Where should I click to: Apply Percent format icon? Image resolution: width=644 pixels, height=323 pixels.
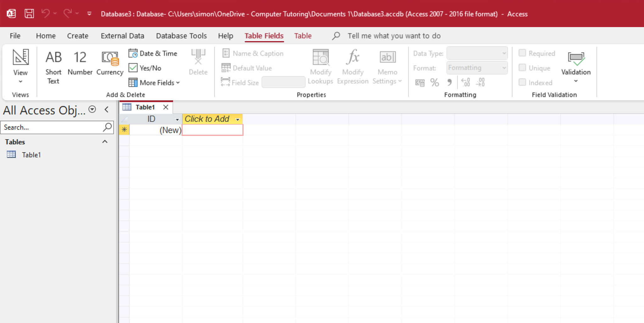[x=435, y=83]
